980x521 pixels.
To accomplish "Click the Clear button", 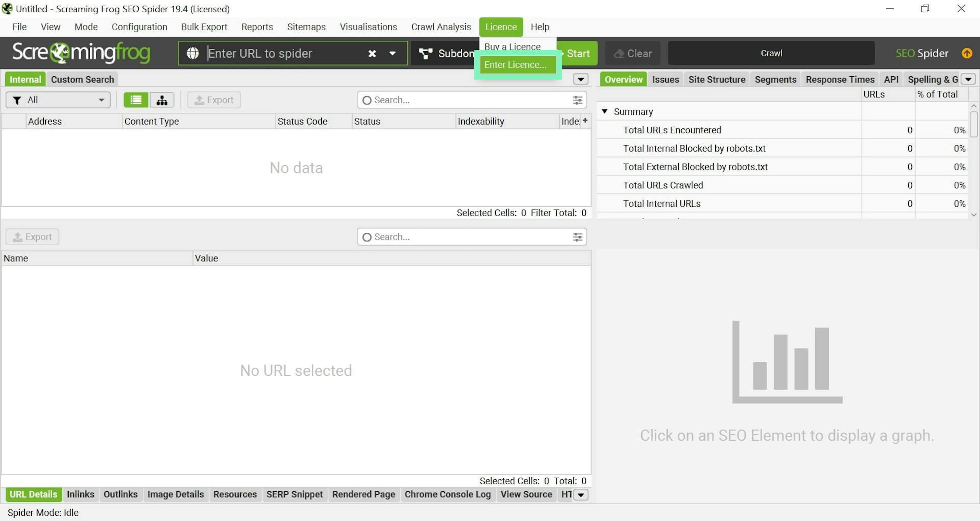I will click(x=633, y=53).
